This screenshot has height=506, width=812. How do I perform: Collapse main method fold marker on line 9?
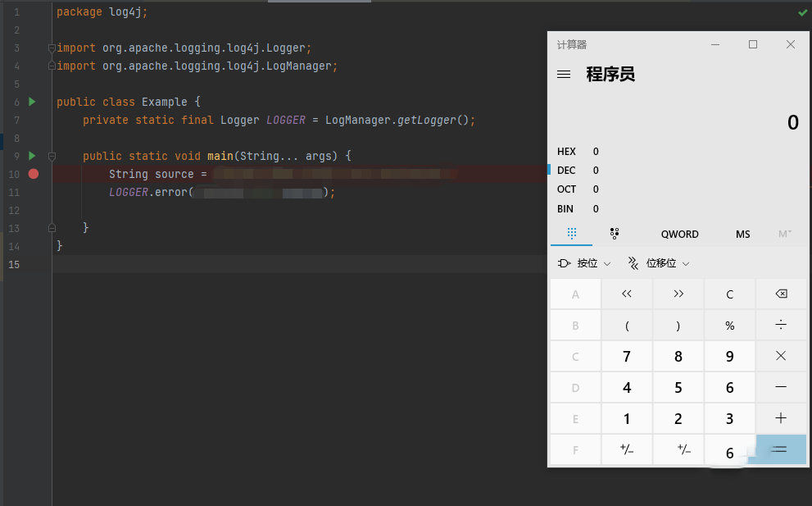coord(52,156)
